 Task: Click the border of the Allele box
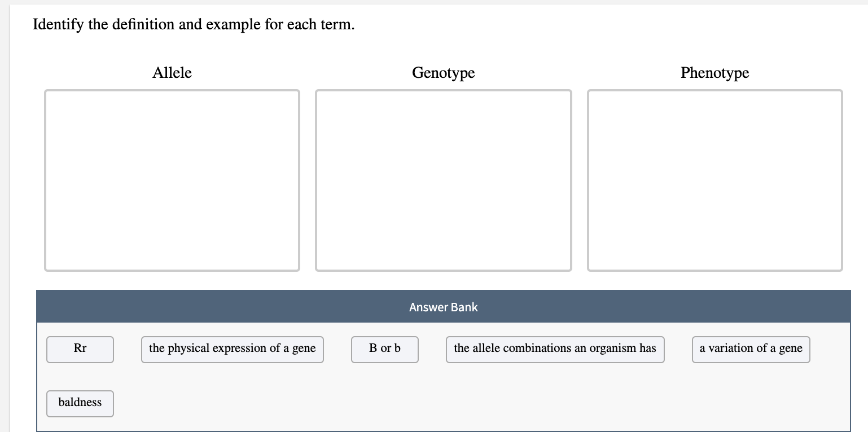click(x=172, y=90)
